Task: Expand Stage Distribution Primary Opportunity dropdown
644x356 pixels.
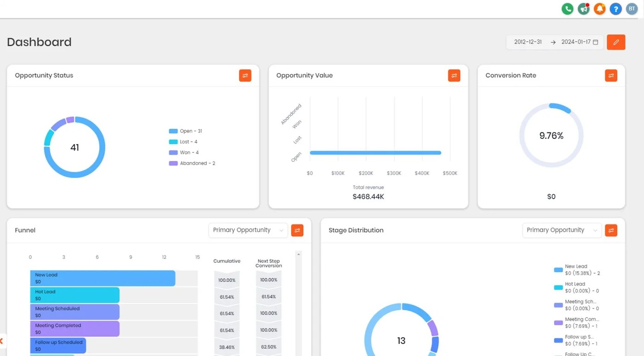Action: [562, 230]
